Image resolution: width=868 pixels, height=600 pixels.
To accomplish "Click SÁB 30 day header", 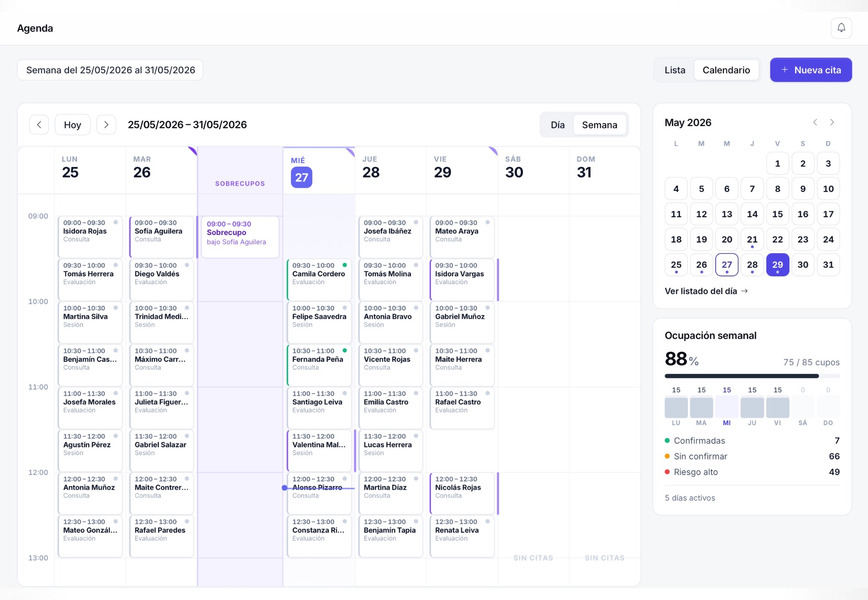I will (533, 170).
